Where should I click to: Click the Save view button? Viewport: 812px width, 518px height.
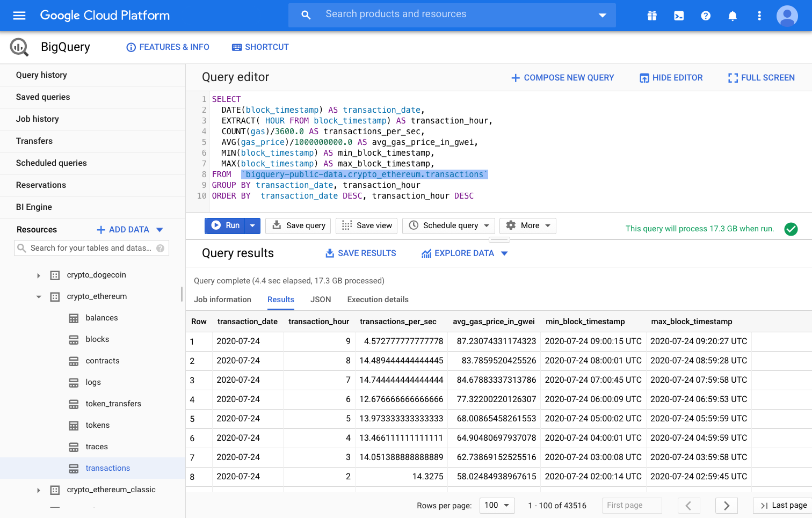(x=367, y=226)
